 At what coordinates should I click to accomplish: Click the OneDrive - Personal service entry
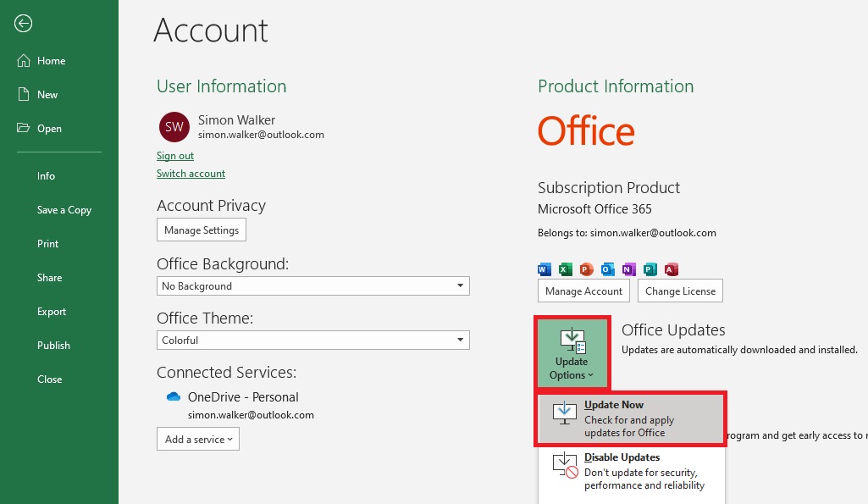(x=243, y=397)
